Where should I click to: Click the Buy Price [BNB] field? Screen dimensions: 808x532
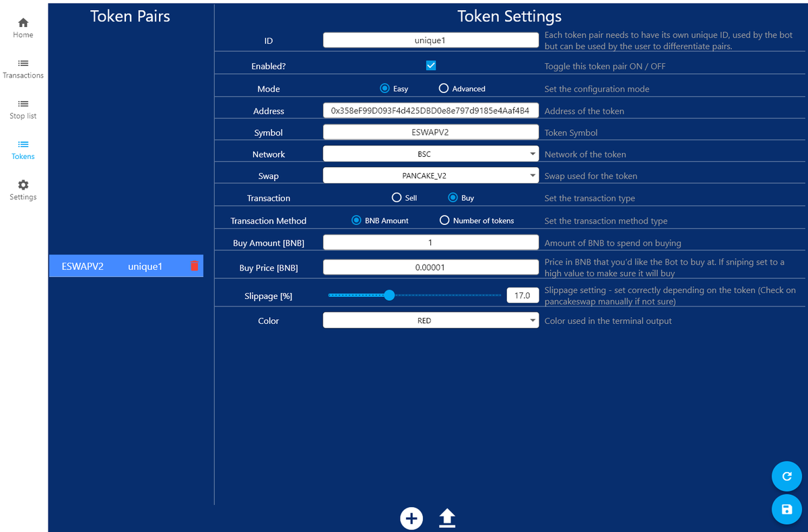tap(431, 267)
